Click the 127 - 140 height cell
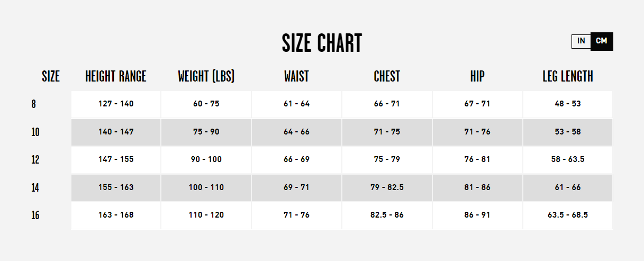 tap(116, 104)
